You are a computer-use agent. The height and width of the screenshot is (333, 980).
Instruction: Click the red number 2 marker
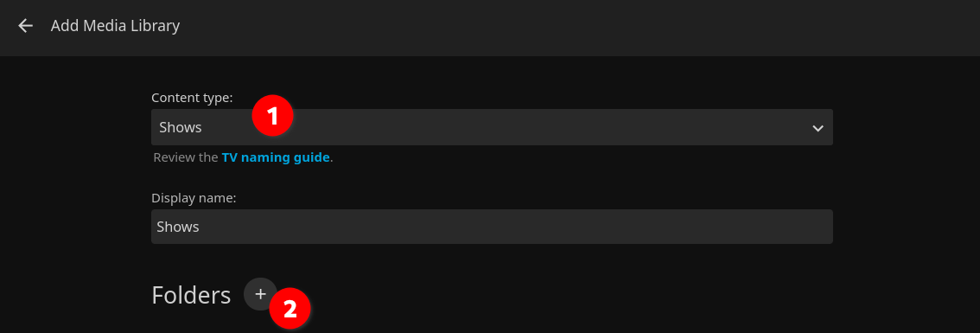point(290,309)
